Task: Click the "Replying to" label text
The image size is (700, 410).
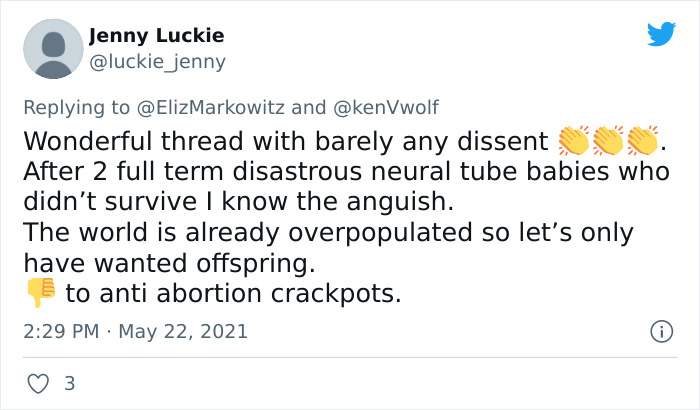Action: coord(78,107)
